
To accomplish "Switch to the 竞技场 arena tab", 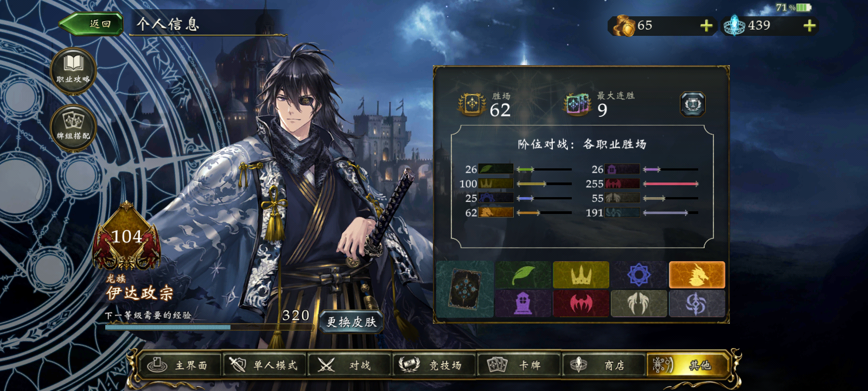I will [x=435, y=365].
